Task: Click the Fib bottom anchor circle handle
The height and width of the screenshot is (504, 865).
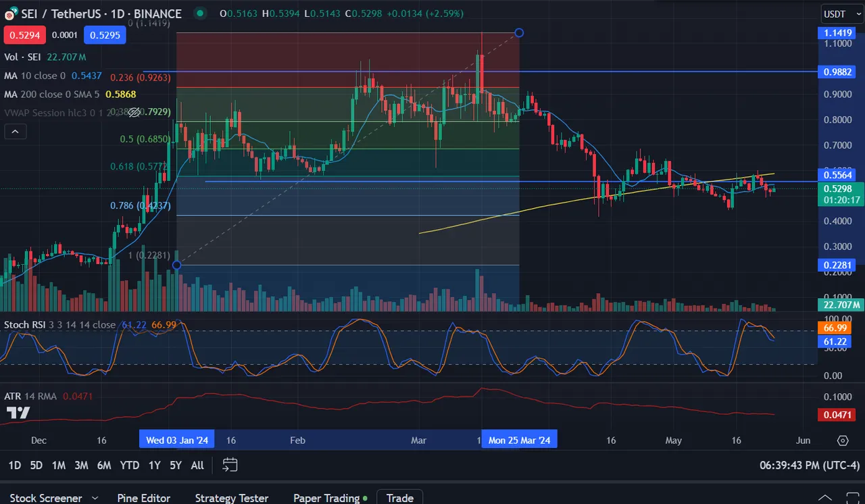Action: [x=177, y=265]
